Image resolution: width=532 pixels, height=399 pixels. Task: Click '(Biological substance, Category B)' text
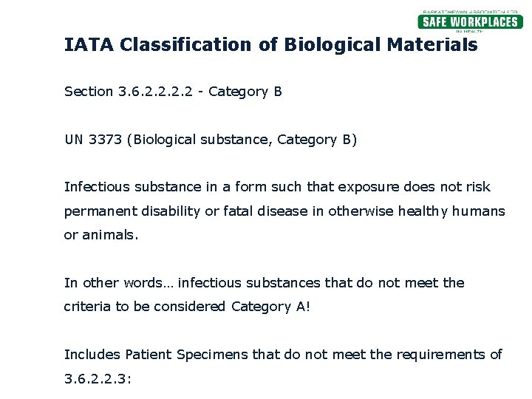click(242, 140)
